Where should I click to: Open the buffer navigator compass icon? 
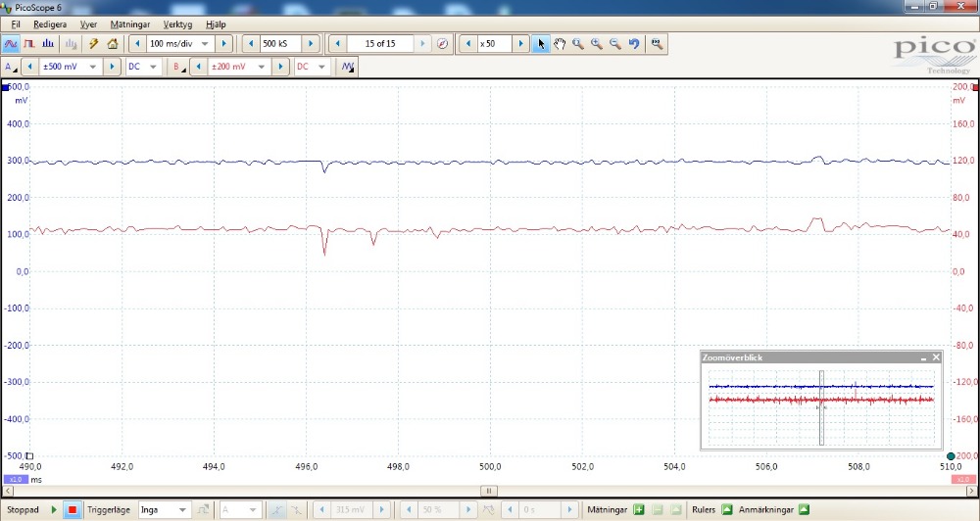click(x=442, y=43)
